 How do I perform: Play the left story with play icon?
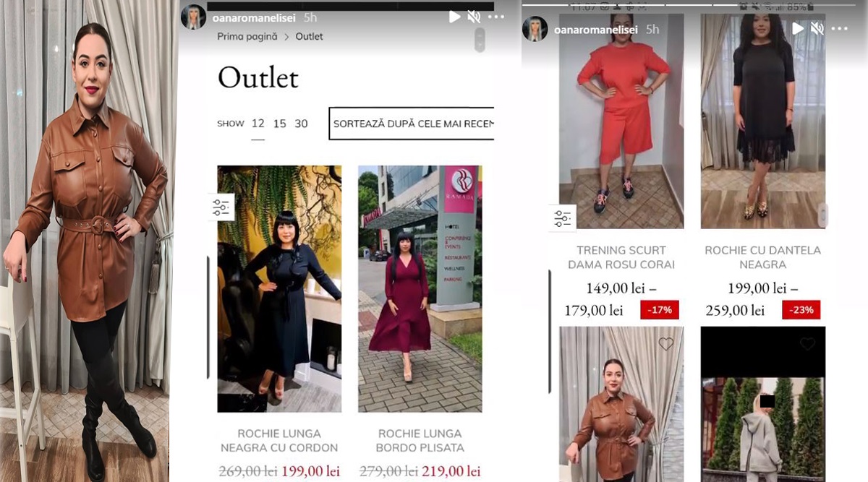(x=454, y=17)
